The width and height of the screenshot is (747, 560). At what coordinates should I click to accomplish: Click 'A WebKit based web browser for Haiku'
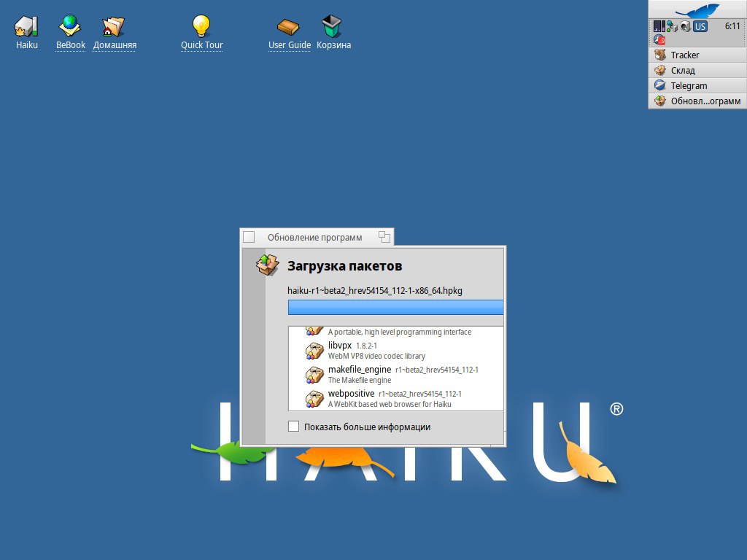[390, 404]
